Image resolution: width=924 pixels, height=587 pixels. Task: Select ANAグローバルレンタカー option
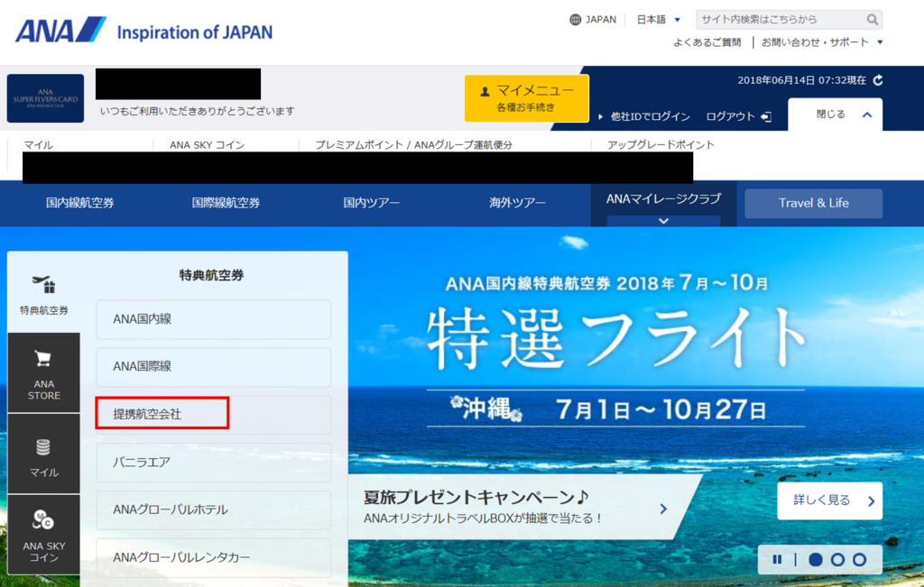(213, 557)
